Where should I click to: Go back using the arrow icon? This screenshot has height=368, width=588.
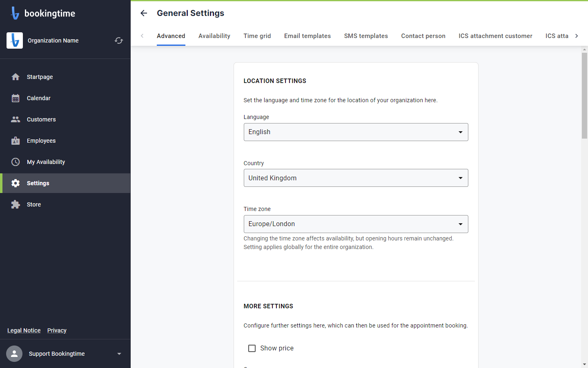point(144,13)
